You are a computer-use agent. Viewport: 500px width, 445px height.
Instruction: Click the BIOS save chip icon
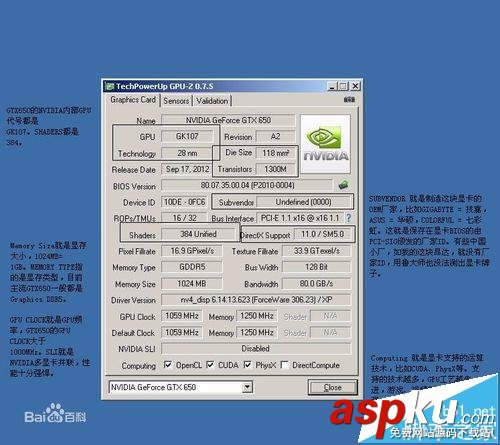tap(344, 184)
